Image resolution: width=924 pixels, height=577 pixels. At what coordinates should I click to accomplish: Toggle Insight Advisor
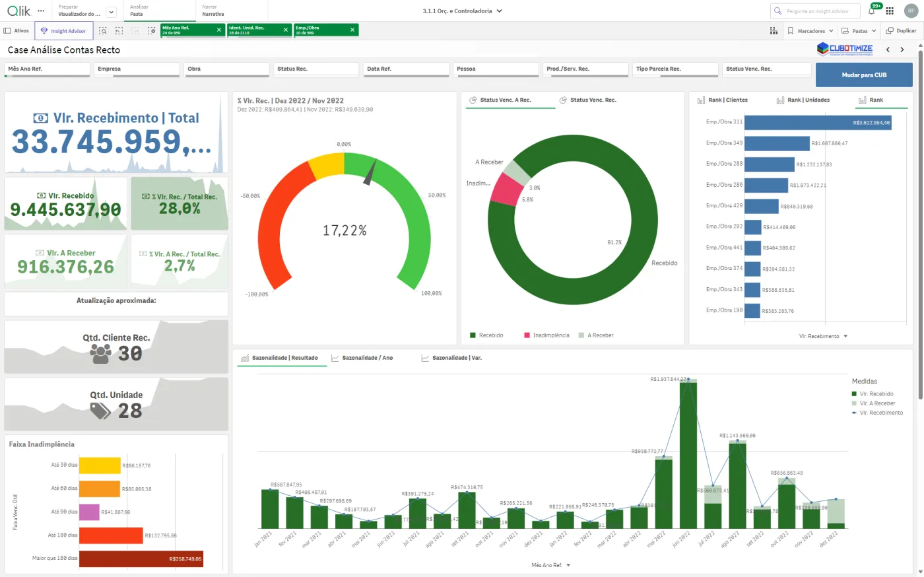[63, 31]
